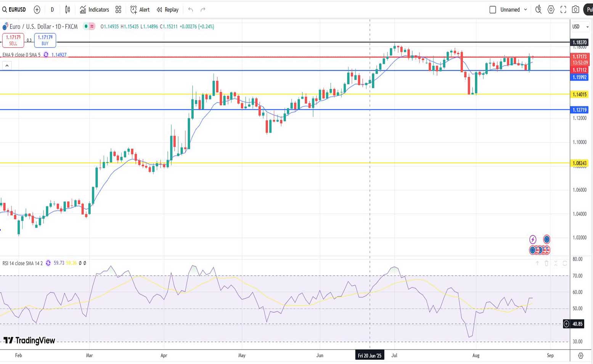Expand the USD currency dropdown
Viewport: 593px width, 364px height.
tap(580, 27)
